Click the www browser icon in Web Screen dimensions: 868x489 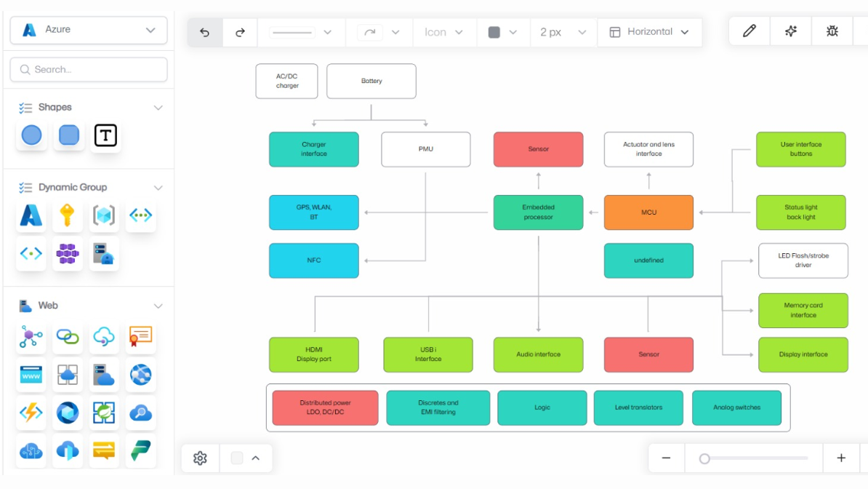click(x=31, y=375)
